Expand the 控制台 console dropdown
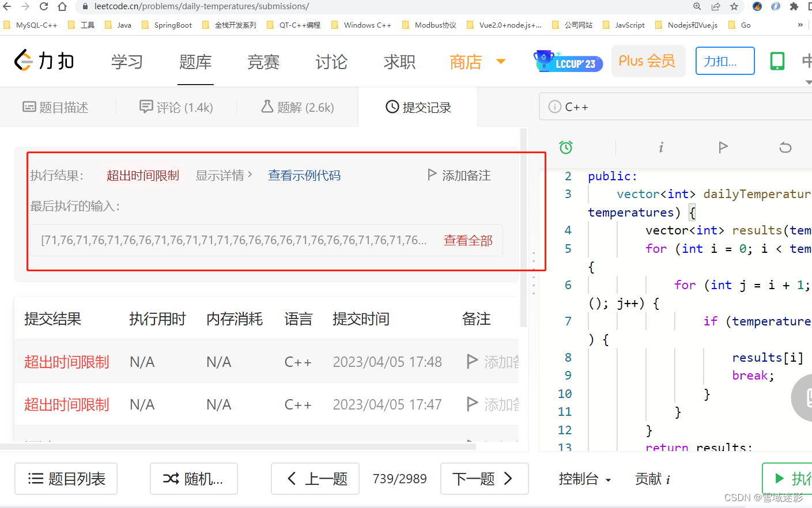Image resolution: width=812 pixels, height=508 pixels. pos(585,479)
